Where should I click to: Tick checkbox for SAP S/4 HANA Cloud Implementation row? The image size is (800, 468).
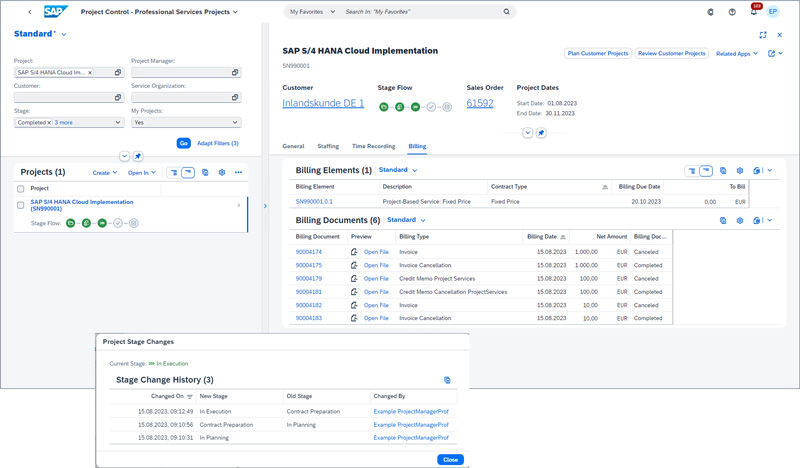tap(21, 205)
